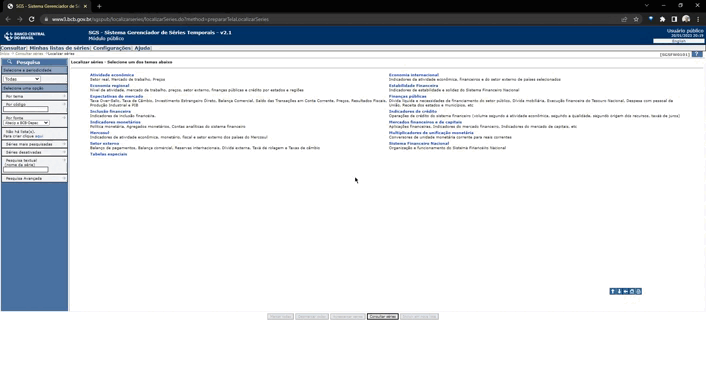Open the Ajuda menu
The height and width of the screenshot is (380, 706).
point(142,48)
